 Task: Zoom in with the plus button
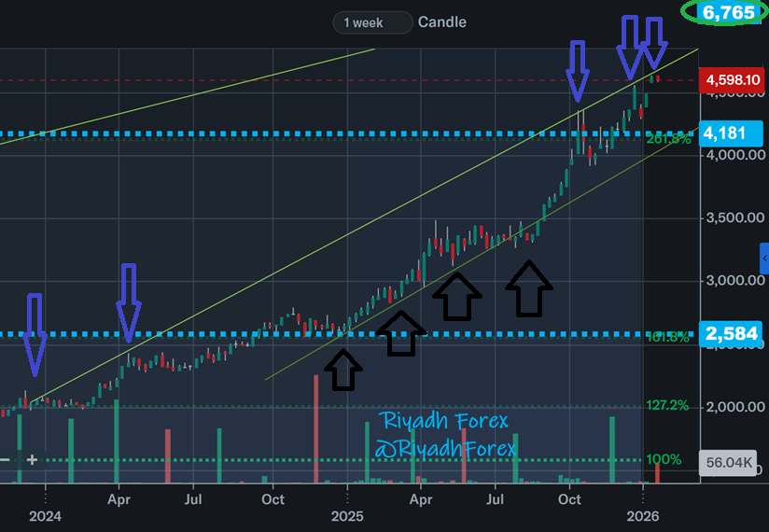tap(32, 460)
